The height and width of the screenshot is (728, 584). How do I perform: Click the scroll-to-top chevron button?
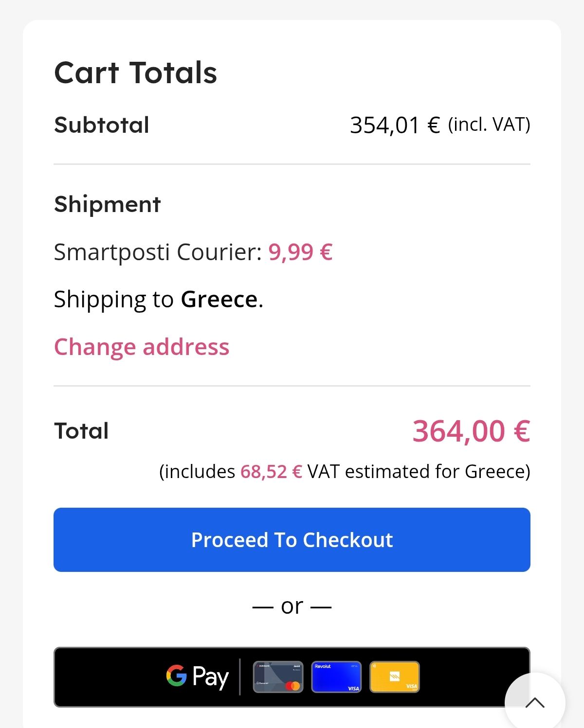535,702
